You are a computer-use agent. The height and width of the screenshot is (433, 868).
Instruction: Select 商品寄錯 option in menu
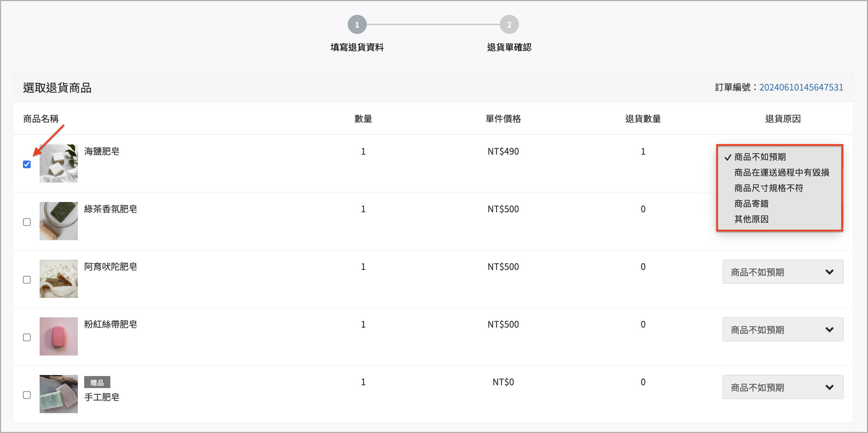click(751, 203)
